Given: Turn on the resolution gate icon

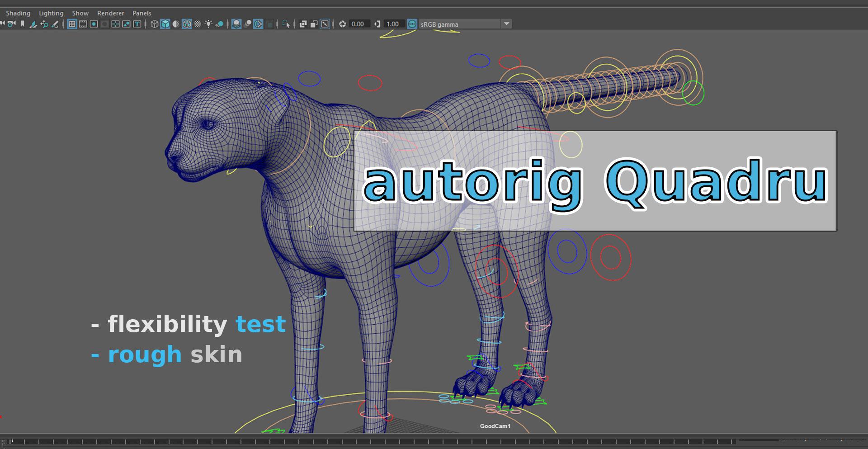Looking at the screenshot, I should point(94,24).
